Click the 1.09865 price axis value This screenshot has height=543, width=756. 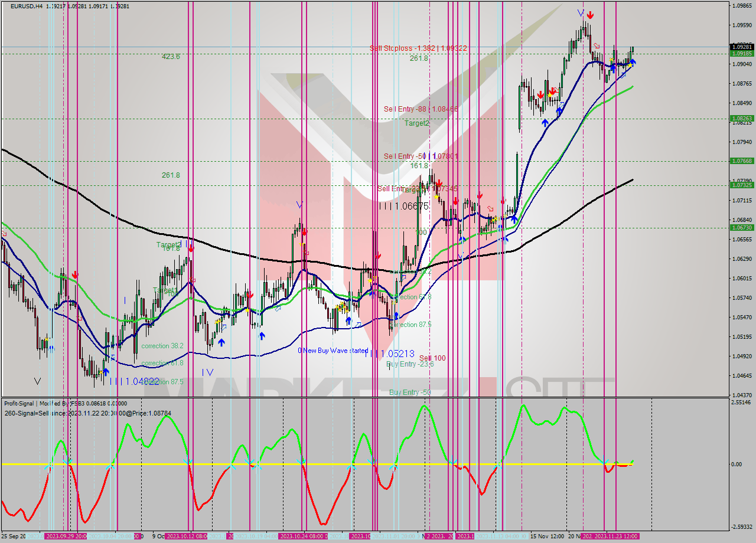click(742, 6)
